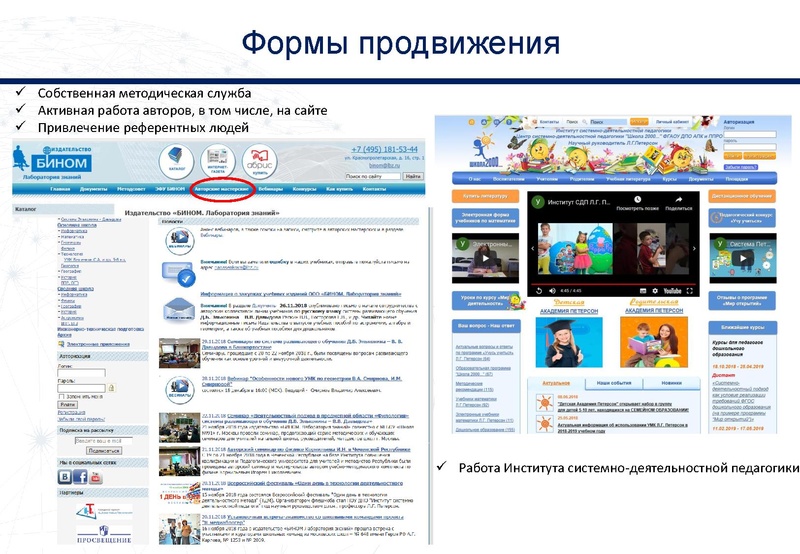This screenshot has width=800, height=554.
Task: Click the Facebook social icon
Action: click(80, 478)
